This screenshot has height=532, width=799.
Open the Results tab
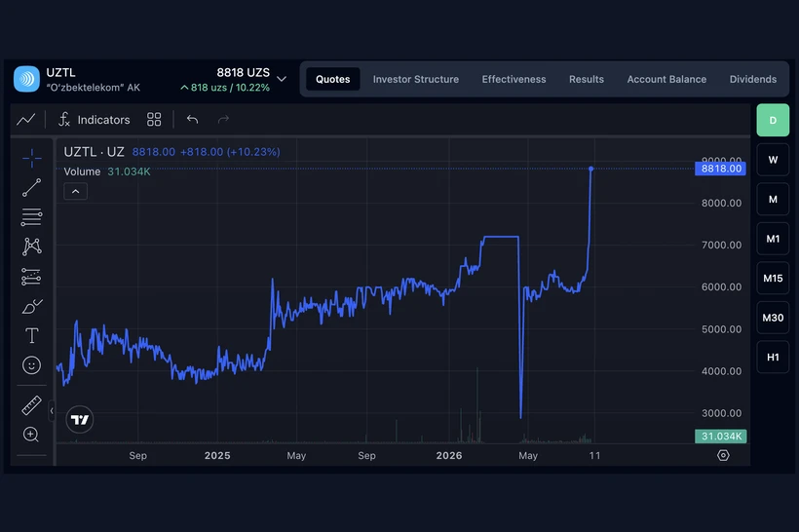coord(587,79)
